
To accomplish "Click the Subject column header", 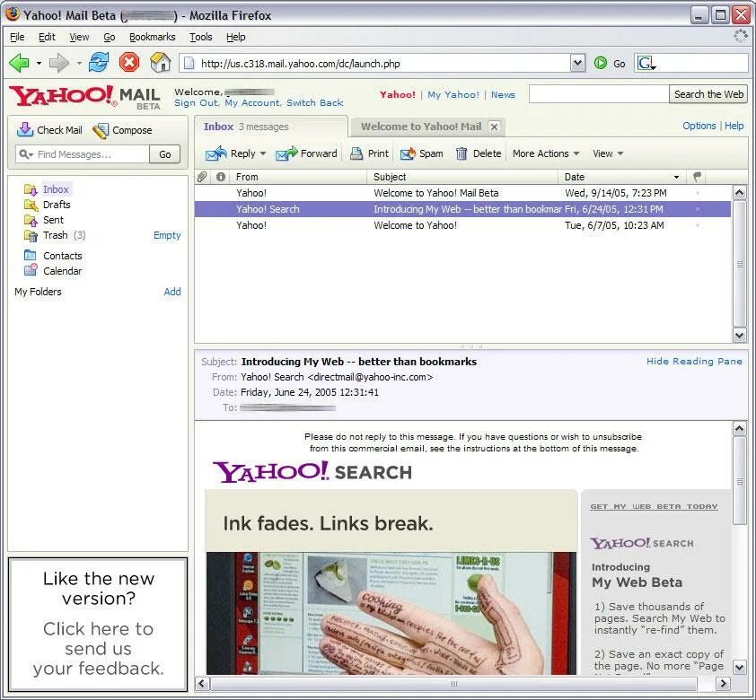I will tap(462, 177).
